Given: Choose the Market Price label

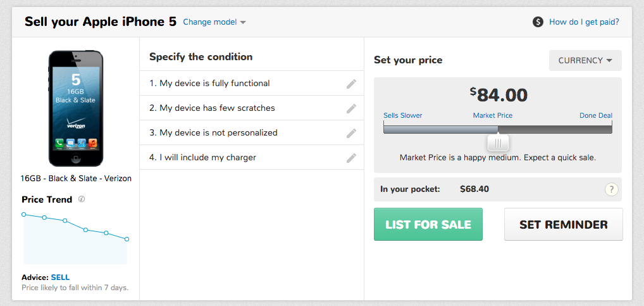Looking at the screenshot, I should (493, 116).
